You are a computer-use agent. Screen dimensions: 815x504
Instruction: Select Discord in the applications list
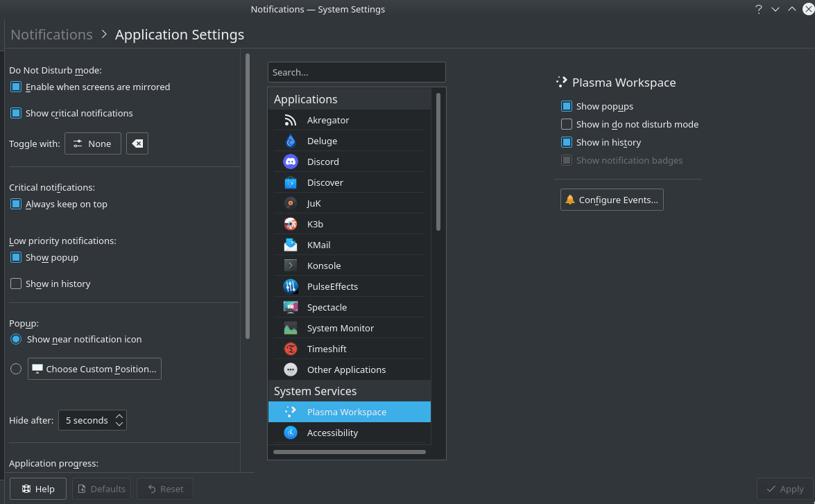coord(350,162)
